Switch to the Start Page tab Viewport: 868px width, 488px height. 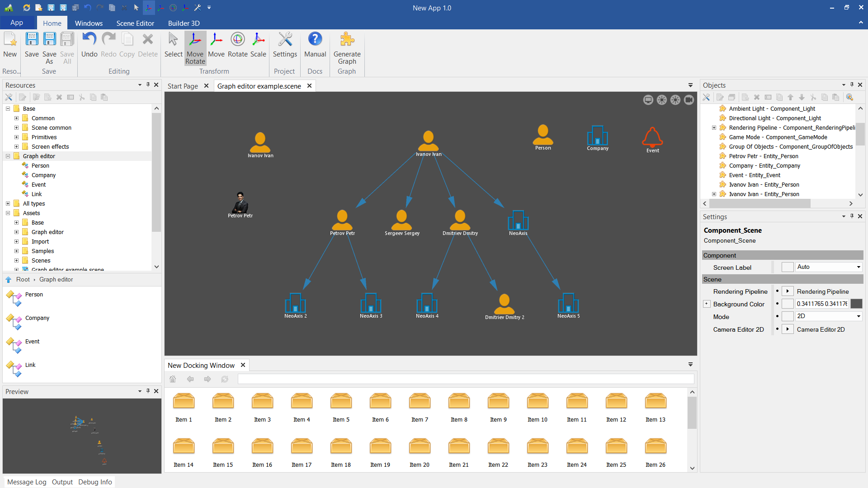tap(183, 86)
